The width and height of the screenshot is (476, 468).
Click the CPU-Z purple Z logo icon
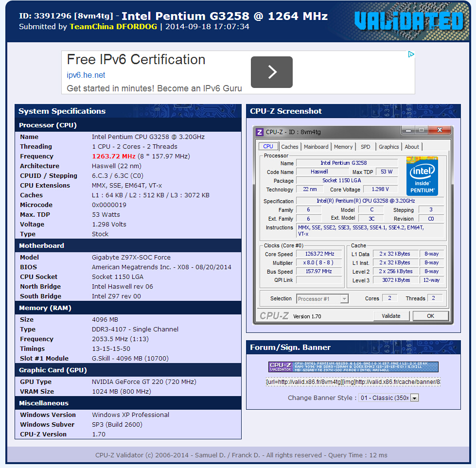260,132
